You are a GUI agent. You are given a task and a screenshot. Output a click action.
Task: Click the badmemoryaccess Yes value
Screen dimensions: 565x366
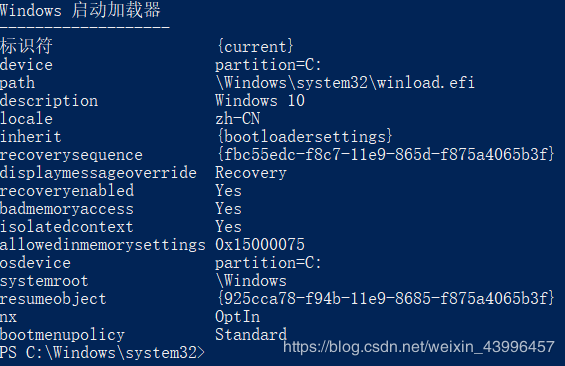point(228,209)
